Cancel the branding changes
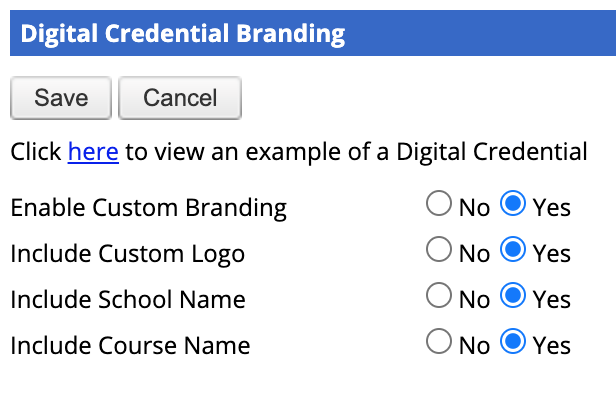Image resolution: width=616 pixels, height=398 pixels. coord(180,98)
